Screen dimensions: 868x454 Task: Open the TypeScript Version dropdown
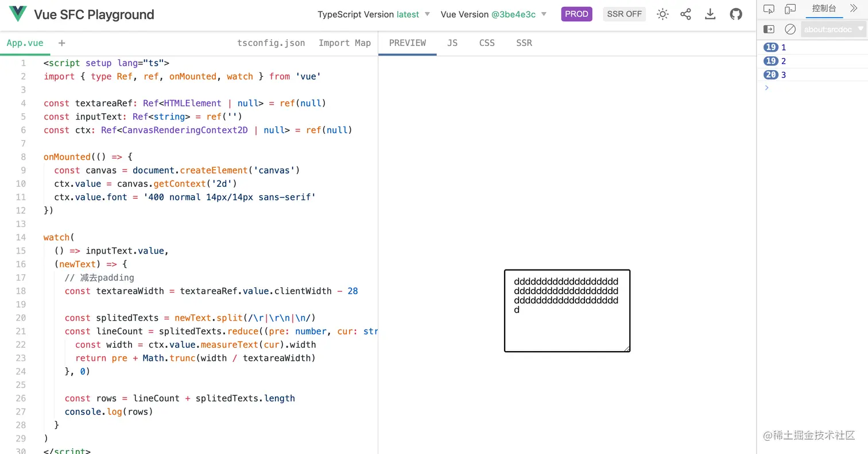[374, 14]
